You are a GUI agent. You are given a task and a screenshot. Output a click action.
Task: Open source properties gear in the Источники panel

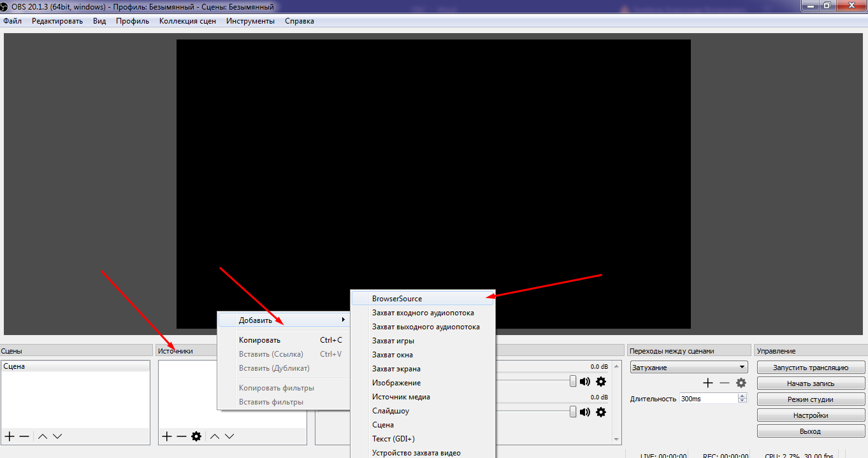pos(196,436)
